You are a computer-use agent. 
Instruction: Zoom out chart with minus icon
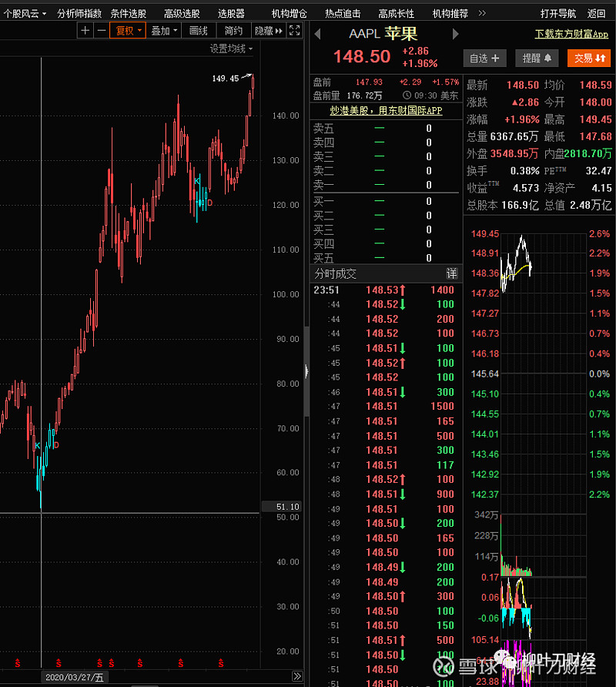coord(101,31)
